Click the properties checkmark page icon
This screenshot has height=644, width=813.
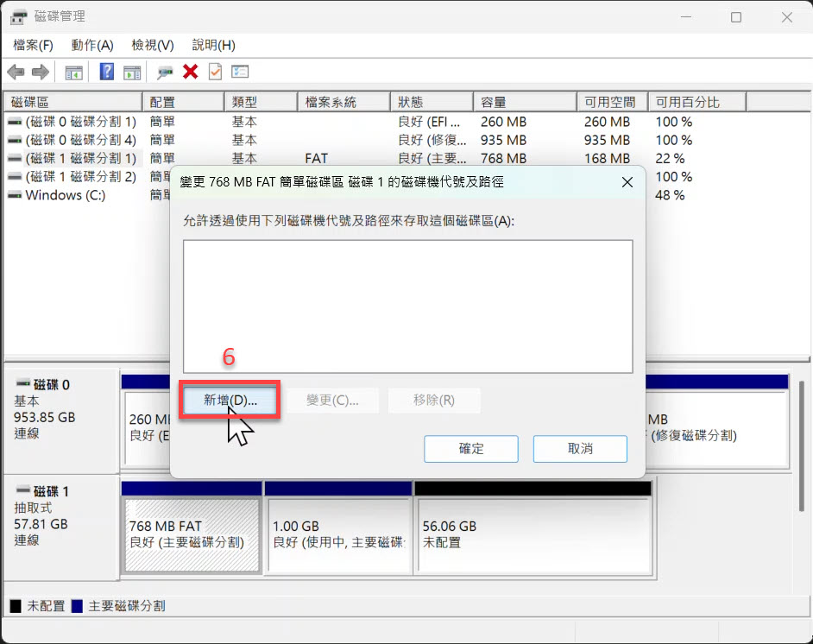[x=215, y=72]
